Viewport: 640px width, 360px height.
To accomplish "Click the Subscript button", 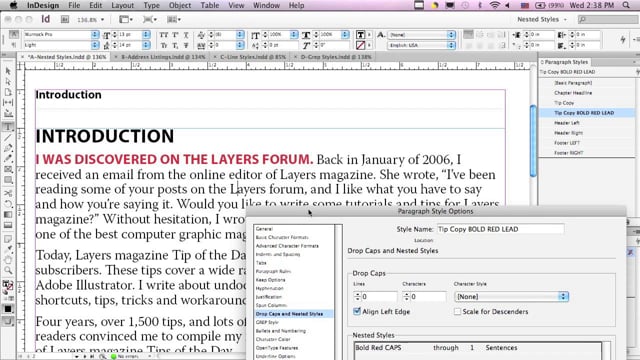I will [x=175, y=45].
